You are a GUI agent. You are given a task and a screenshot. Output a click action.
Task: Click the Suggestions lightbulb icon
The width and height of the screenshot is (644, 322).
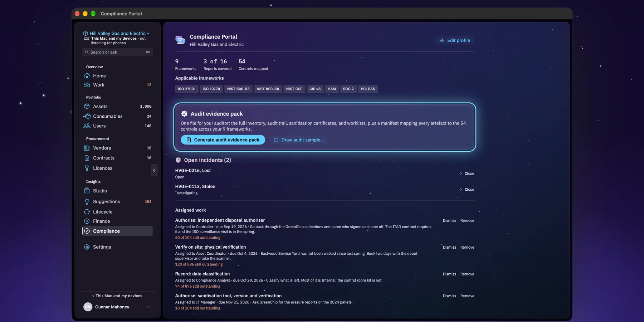[87, 201]
